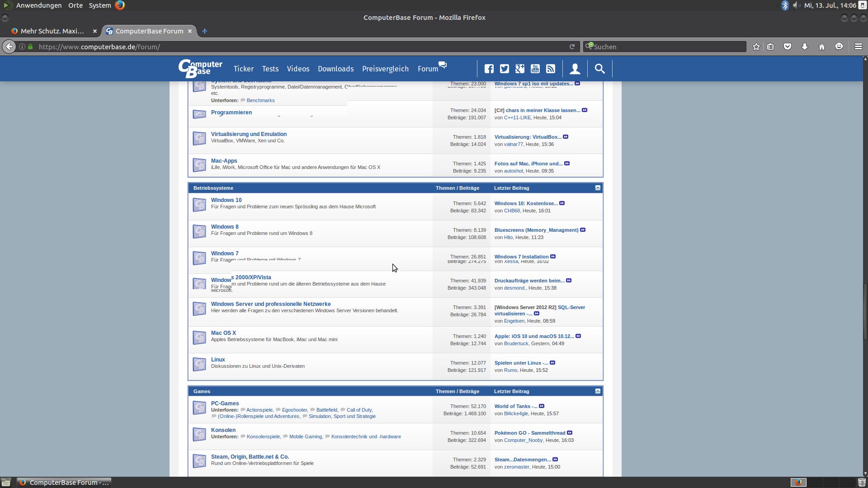The image size is (868, 488).
Task: Open the RSS feed icon
Action: point(551,69)
